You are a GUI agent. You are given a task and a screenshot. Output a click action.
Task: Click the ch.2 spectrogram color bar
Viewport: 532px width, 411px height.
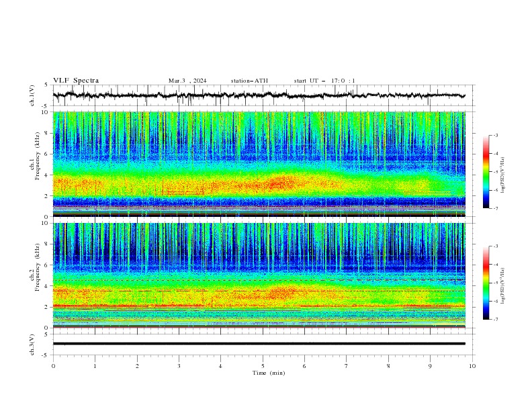[x=486, y=283]
